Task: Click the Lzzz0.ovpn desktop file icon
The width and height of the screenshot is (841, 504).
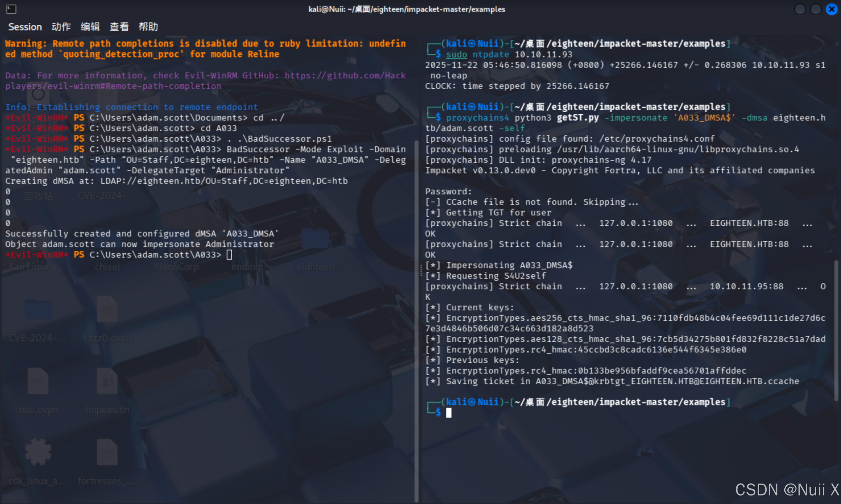Action: click(107, 310)
